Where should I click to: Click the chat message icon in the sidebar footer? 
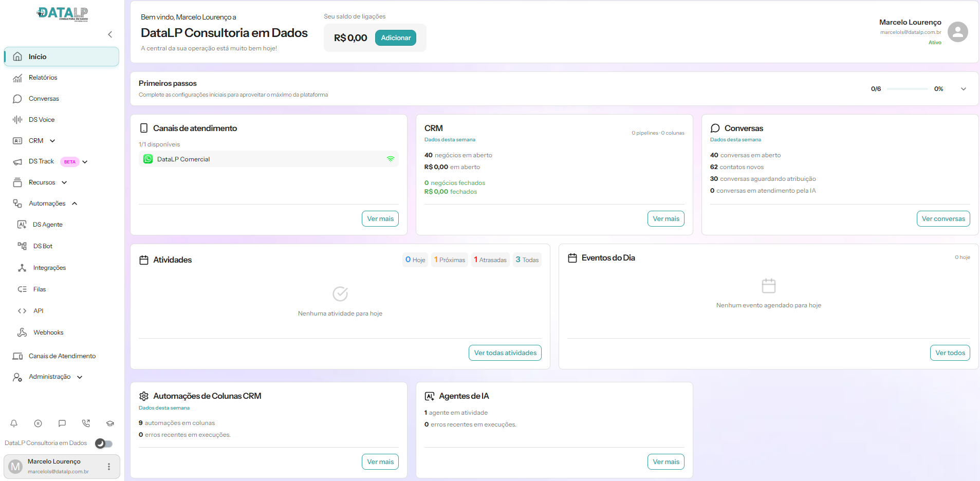pyautogui.click(x=62, y=423)
